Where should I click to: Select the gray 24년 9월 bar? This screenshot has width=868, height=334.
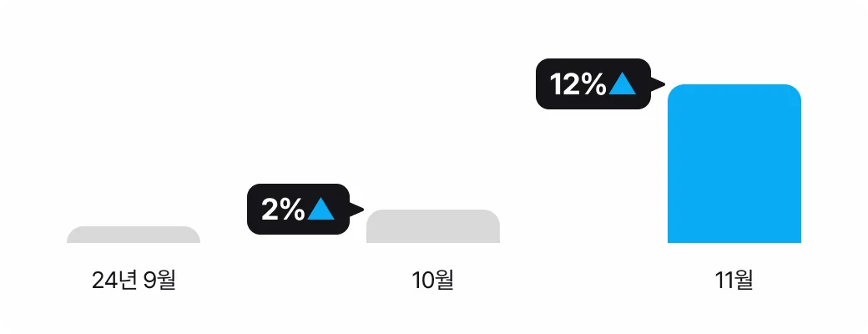pos(134,235)
